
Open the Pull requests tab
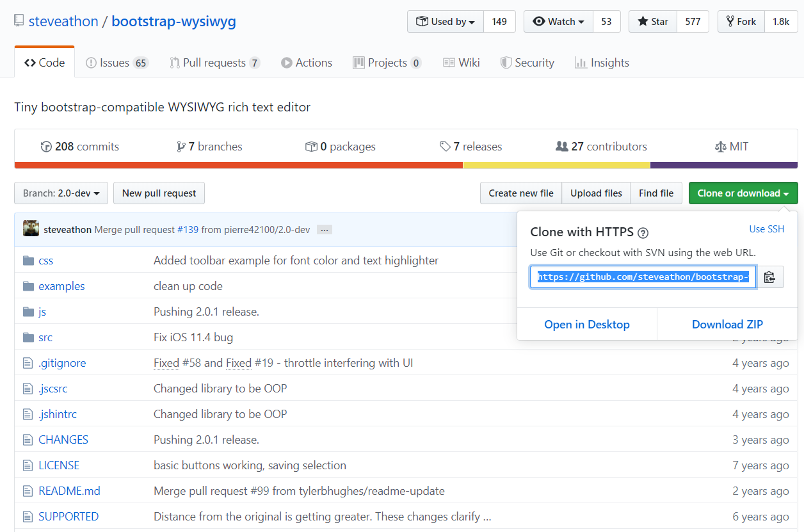click(214, 63)
